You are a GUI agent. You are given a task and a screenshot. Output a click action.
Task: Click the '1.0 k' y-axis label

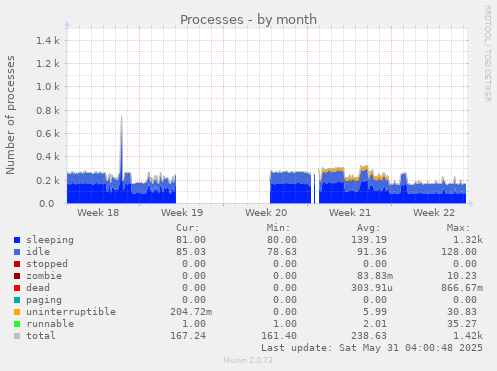(x=48, y=87)
